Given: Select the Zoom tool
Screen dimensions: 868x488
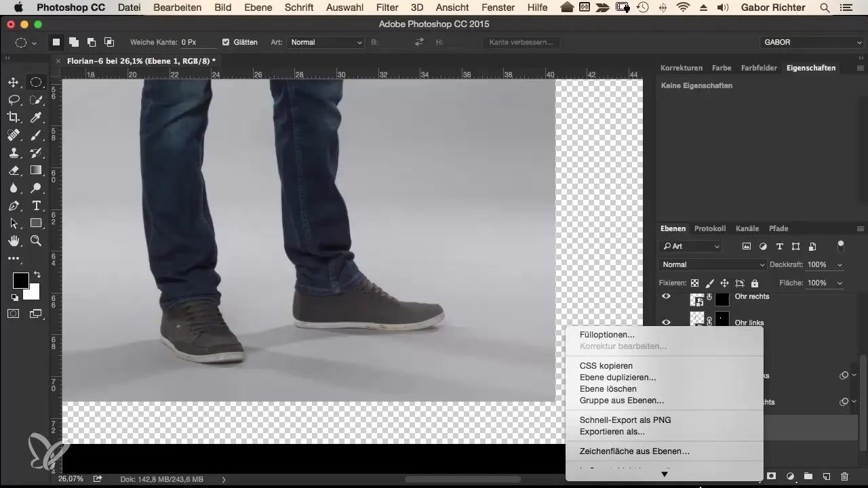Looking at the screenshot, I should (x=36, y=241).
